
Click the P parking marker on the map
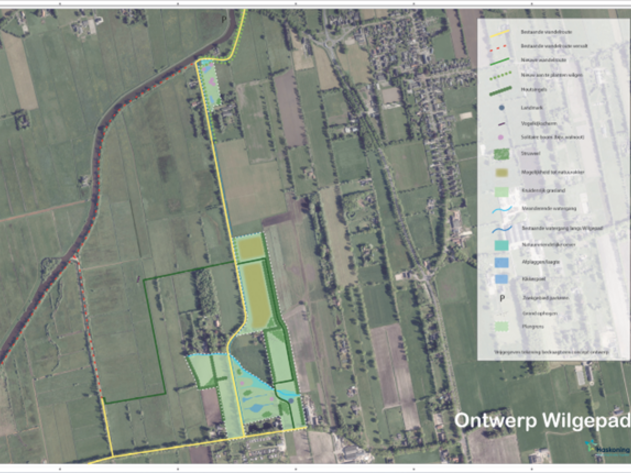tap(224, 19)
